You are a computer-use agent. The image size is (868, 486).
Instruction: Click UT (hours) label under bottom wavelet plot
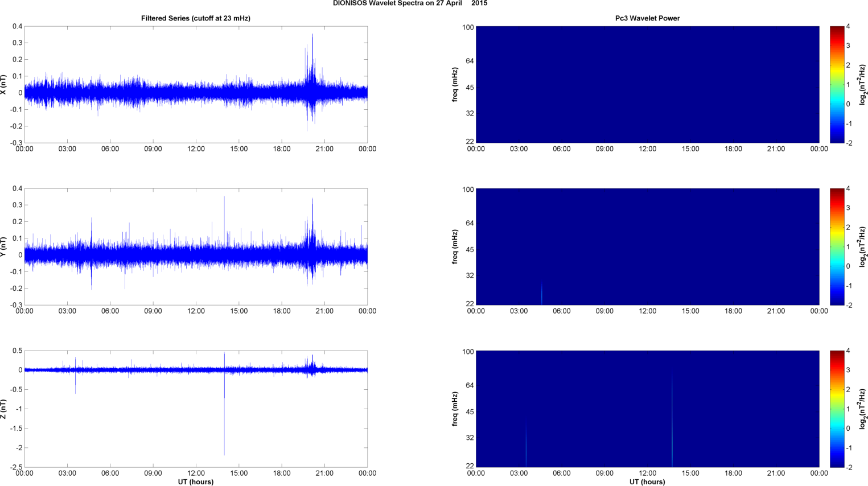click(x=647, y=482)
